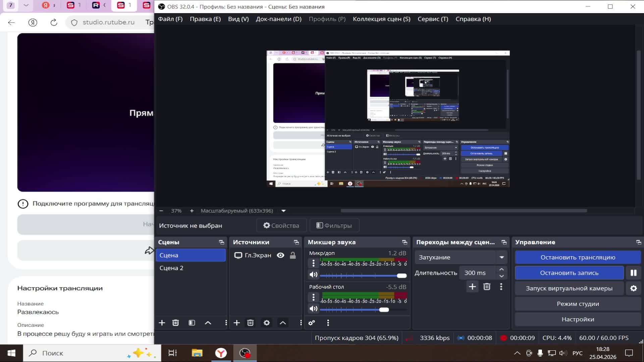
Task: Open the Коллекция сцен (S) menu
Action: click(x=381, y=19)
